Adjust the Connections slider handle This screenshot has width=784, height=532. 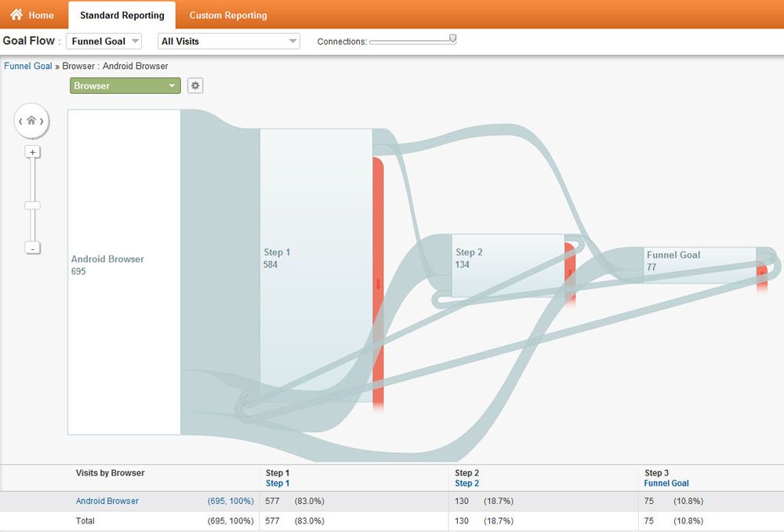tap(452, 37)
